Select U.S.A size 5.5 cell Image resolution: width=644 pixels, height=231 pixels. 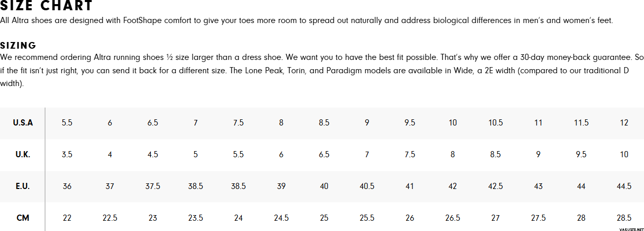click(x=67, y=123)
